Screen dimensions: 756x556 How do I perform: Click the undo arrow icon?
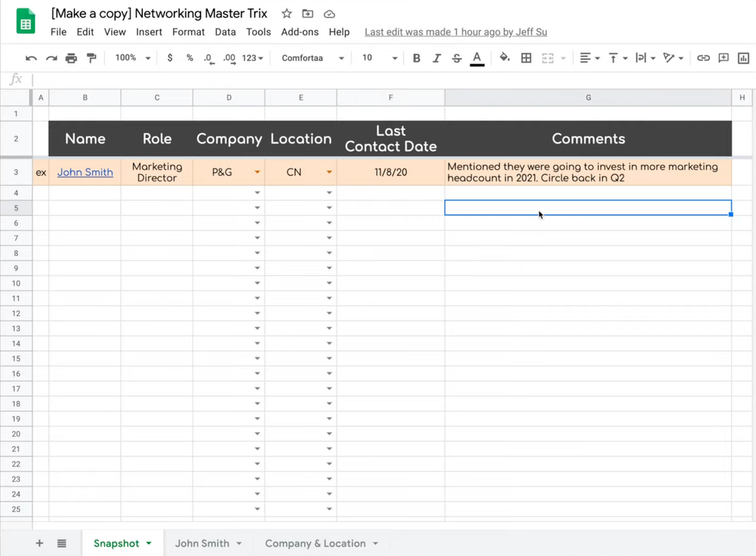31,58
